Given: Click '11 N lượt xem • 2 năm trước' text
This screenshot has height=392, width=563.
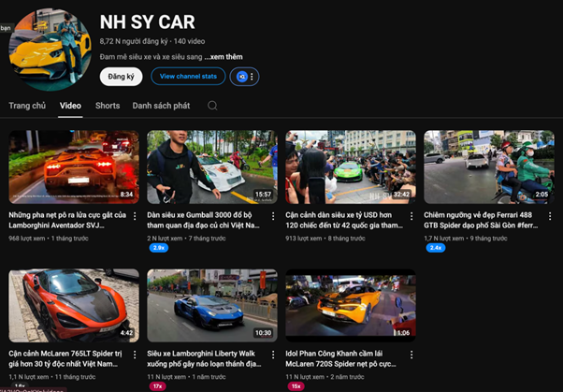Looking at the screenshot, I should point(325,377).
